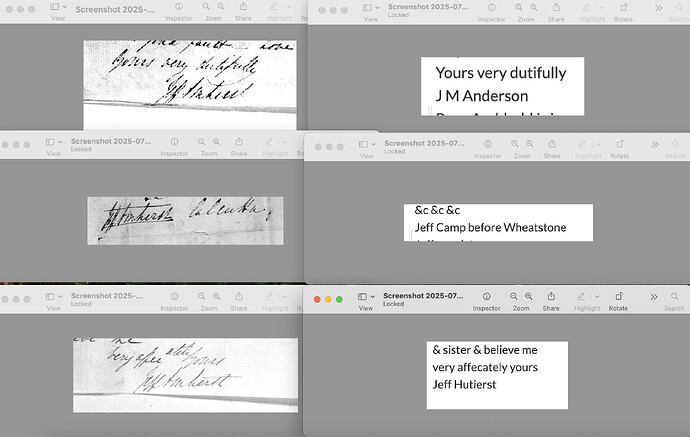Toggle sidebar View icon in handwritten 'very affec' window
This screenshot has width=690, height=437.
(x=50, y=297)
